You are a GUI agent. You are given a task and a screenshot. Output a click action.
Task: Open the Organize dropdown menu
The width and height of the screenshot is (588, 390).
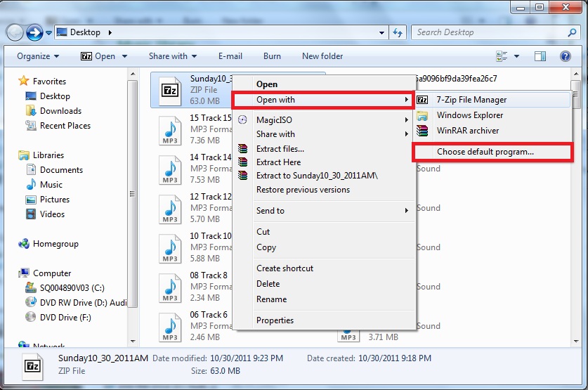tap(38, 56)
